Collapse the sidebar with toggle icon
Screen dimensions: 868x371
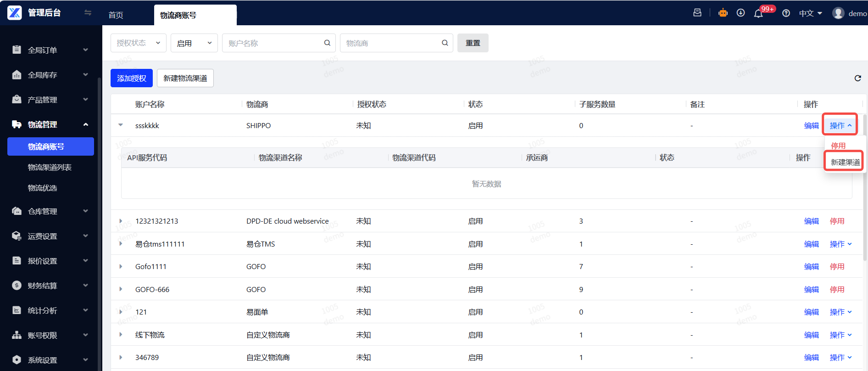(88, 13)
